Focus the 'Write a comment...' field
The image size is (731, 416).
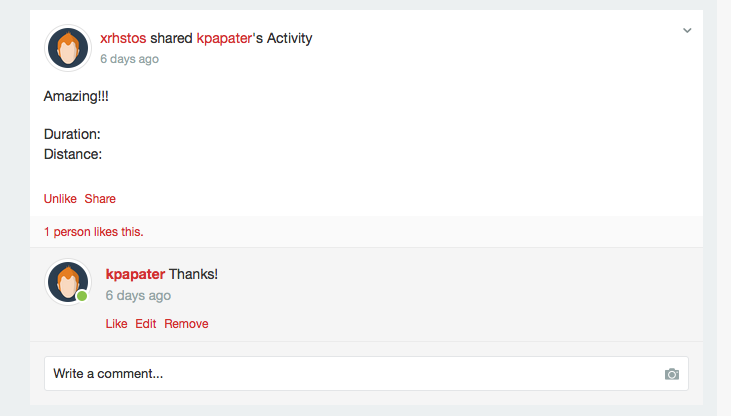(x=366, y=374)
